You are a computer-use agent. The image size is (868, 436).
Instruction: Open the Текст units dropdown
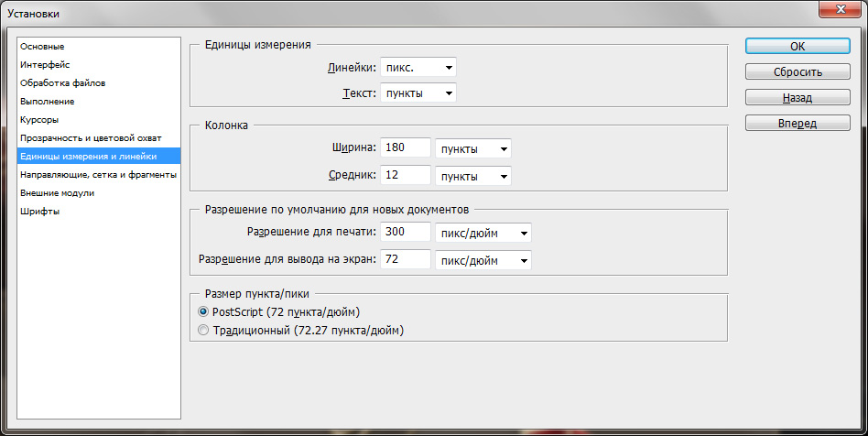(418, 93)
